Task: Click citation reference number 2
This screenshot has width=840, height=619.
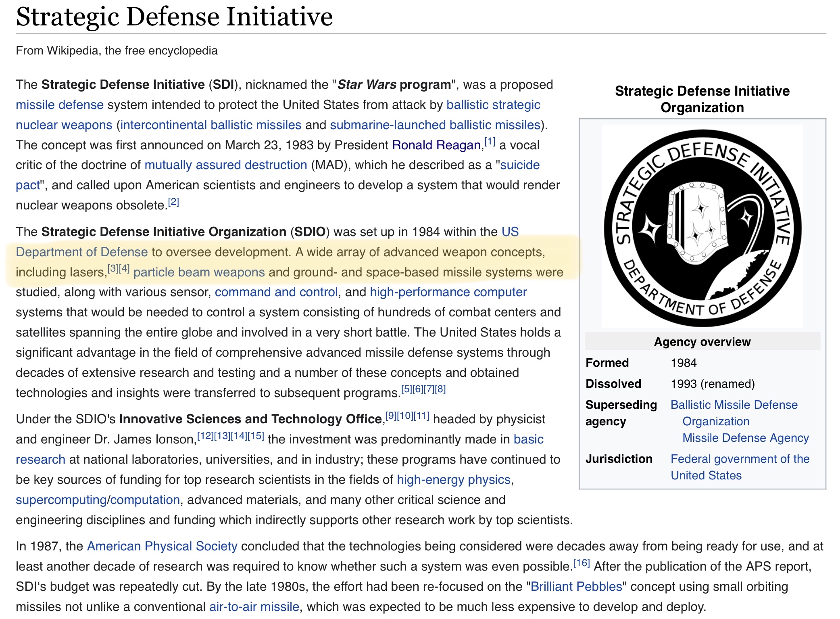Action: click(173, 202)
